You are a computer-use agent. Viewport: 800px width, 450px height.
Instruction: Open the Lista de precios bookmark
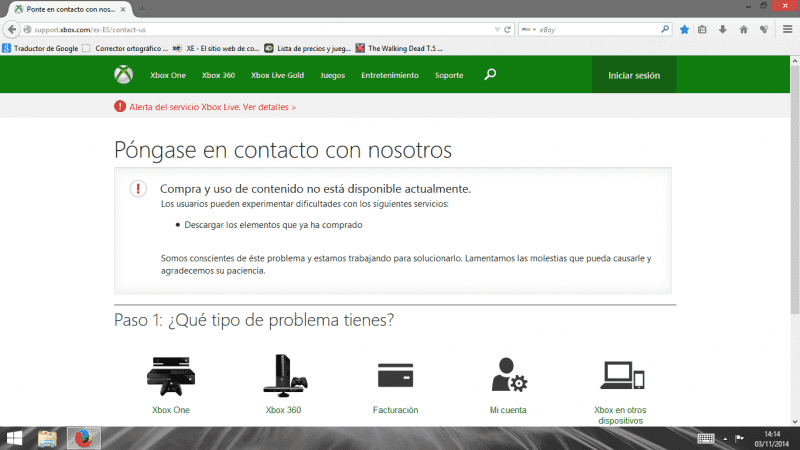308,48
